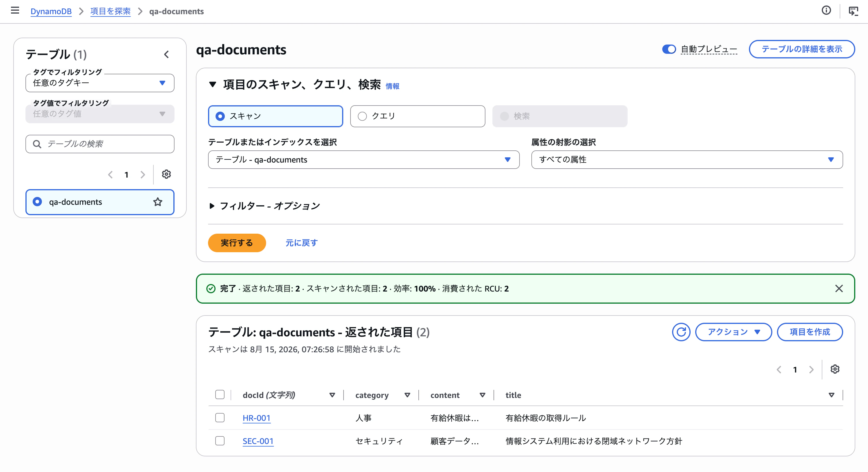Click the green success check icon

(x=211, y=289)
